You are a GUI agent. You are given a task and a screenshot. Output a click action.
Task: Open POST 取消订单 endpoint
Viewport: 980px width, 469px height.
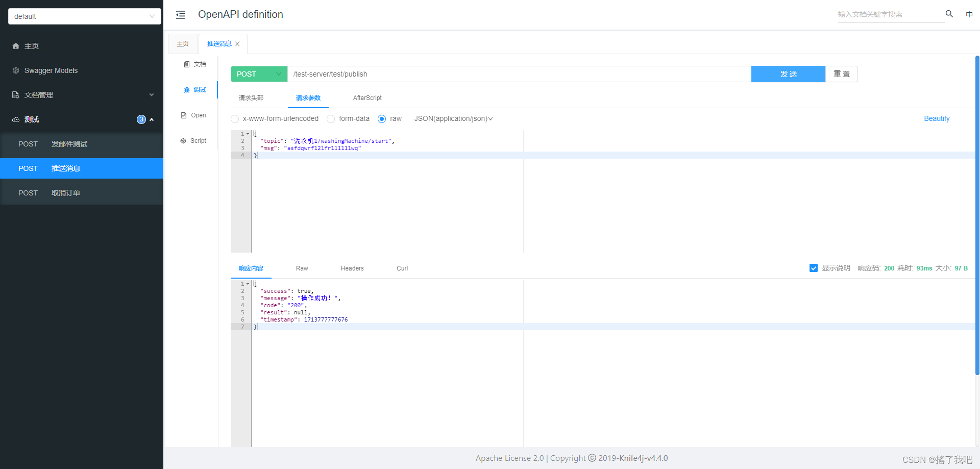(x=82, y=193)
